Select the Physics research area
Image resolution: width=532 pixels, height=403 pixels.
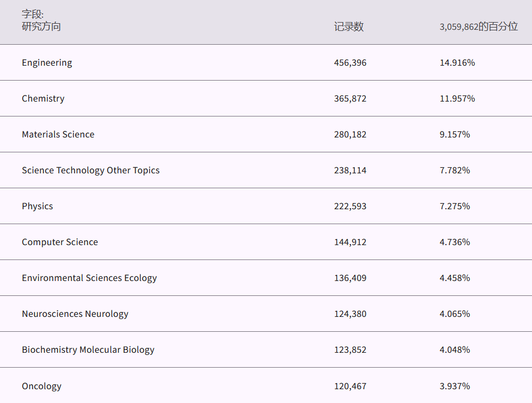click(x=38, y=206)
